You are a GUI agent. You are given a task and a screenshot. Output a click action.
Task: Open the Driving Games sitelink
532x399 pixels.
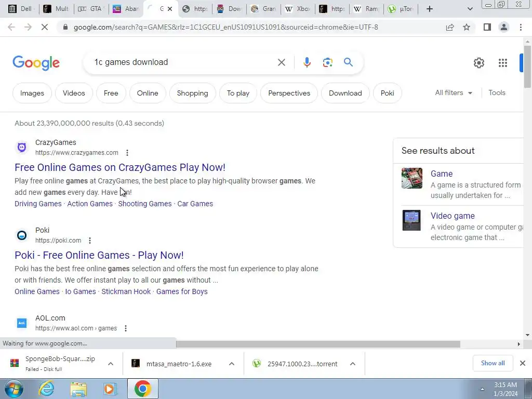click(38, 204)
